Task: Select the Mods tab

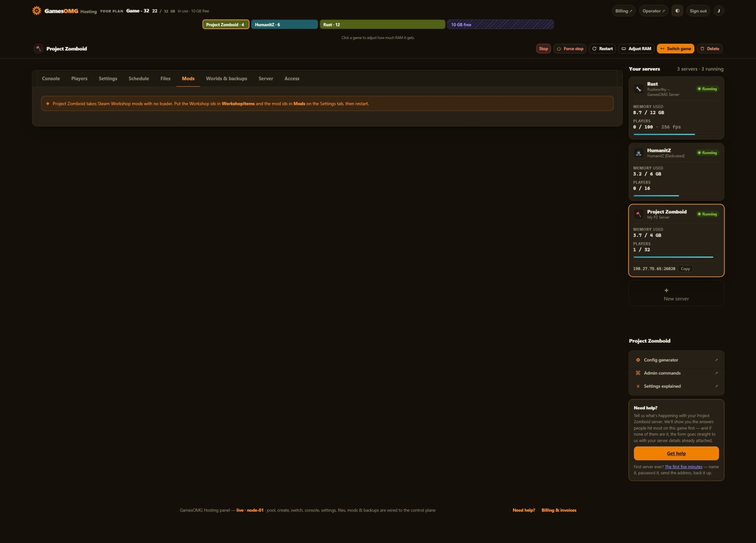Action: click(188, 78)
